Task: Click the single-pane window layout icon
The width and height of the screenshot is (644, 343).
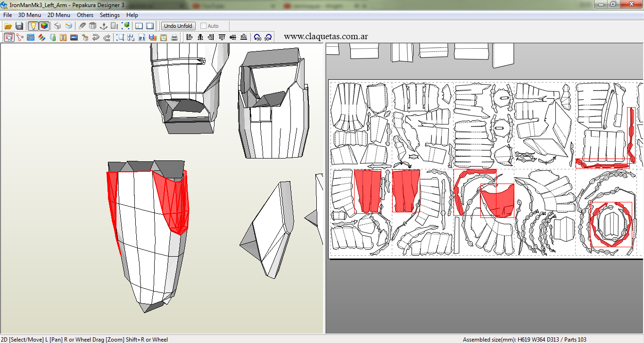Action: pyautogui.click(x=150, y=26)
